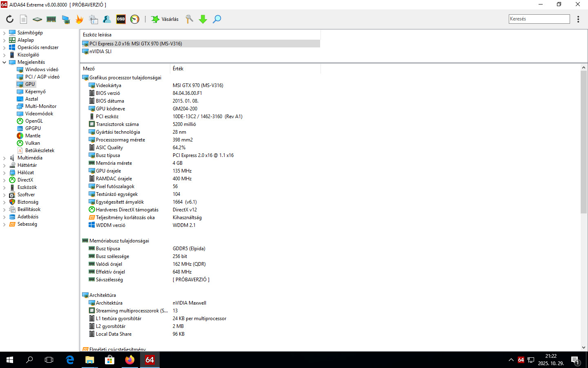
Task: Click the Érték column header
Action: 245,69
